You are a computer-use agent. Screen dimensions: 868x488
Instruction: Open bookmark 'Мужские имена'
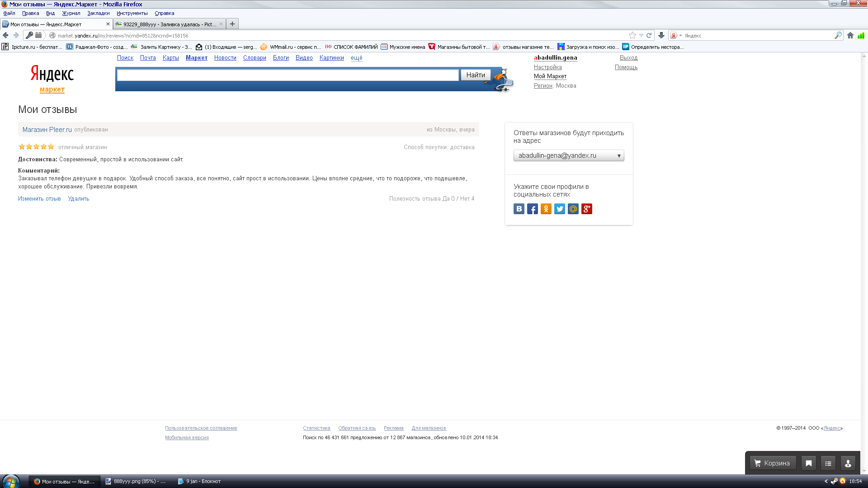[403, 47]
